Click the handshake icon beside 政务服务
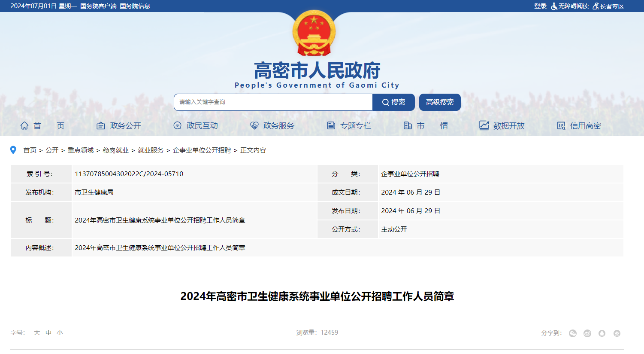 coord(254,125)
